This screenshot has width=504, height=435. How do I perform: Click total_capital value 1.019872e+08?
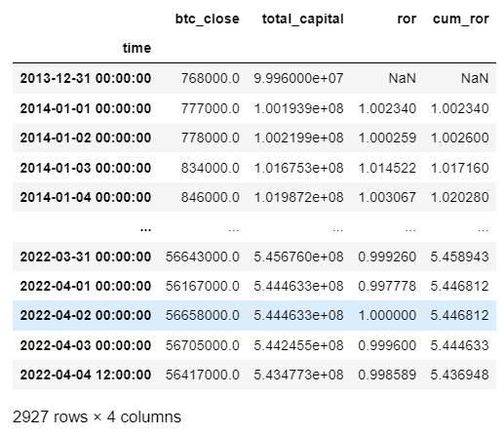(298, 197)
